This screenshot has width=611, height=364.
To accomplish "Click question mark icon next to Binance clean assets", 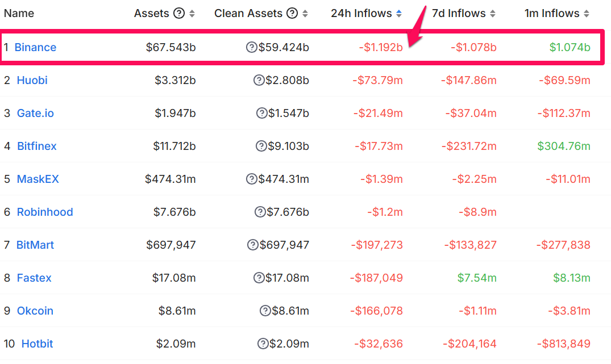I will pos(252,47).
